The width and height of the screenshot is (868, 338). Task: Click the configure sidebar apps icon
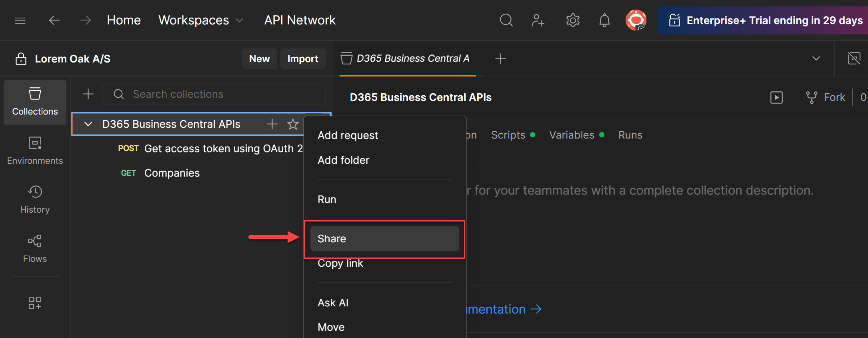35,303
